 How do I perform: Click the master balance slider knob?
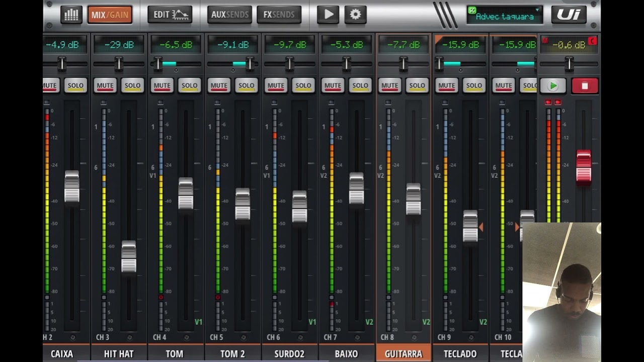[x=569, y=63]
